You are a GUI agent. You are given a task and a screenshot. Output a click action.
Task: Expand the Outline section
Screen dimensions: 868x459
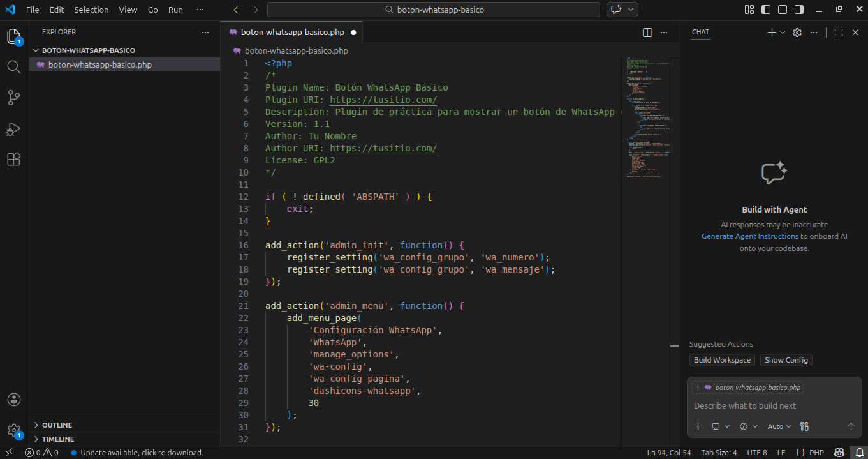pos(57,425)
